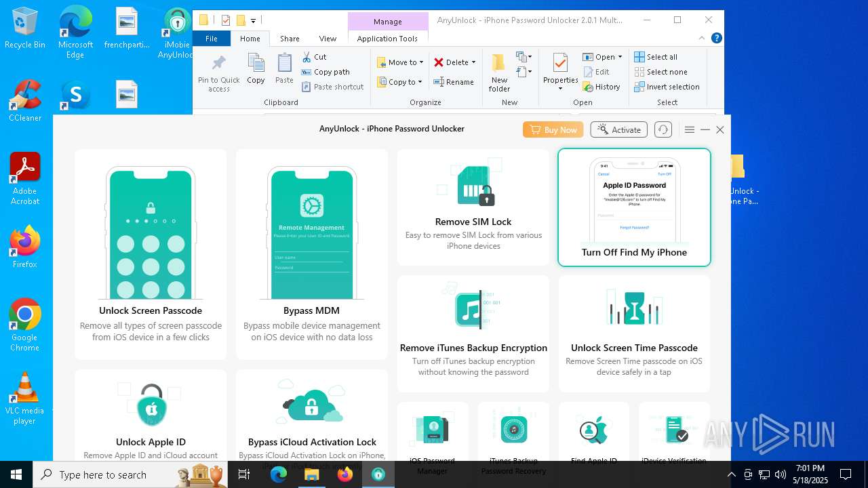Open File Explorer Help icon
The width and height of the screenshot is (868, 488).
(716, 39)
